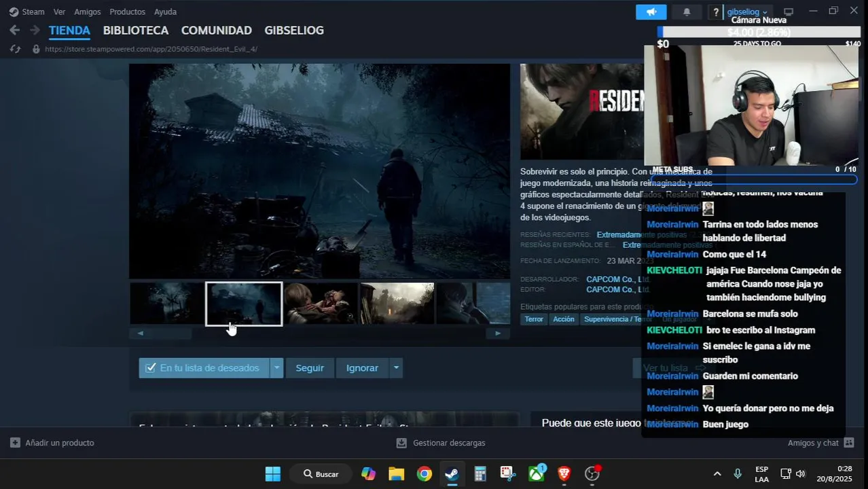Open the Calculator taskbar icon
The image size is (868, 489).
tap(480, 474)
